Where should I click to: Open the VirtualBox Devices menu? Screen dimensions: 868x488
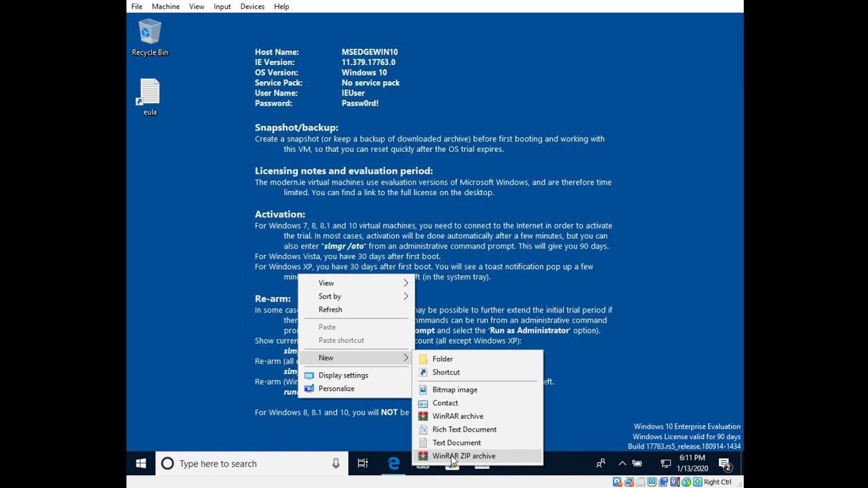252,6
